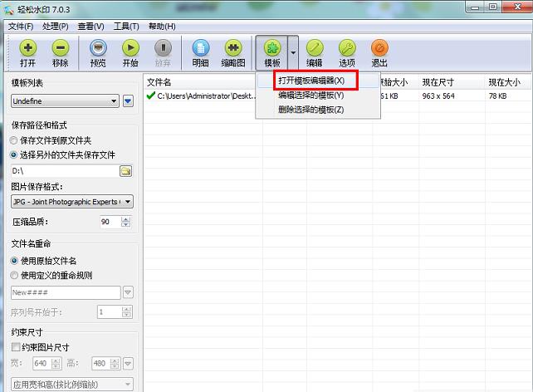Select 使用定义的重命名规则 radio option

tap(14, 275)
